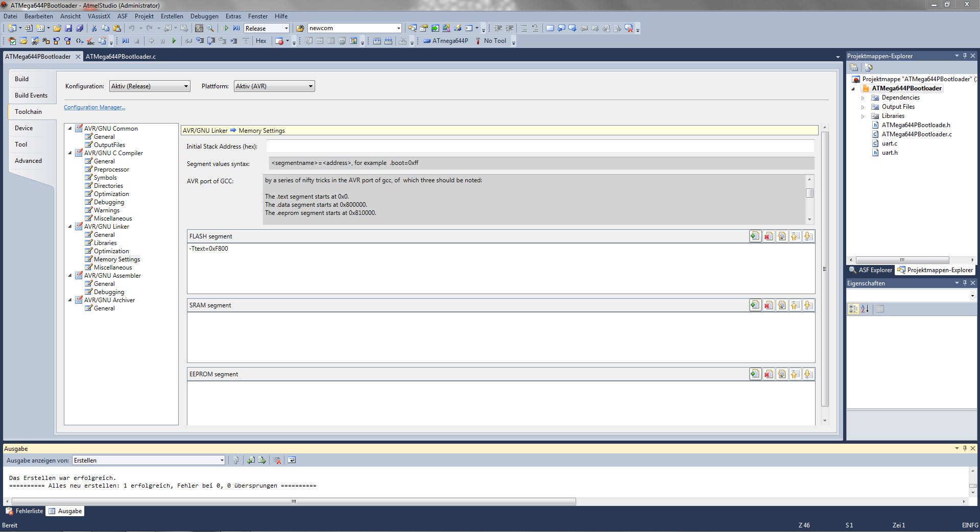The image size is (980, 532).
Task: Collapse the AVR/GNU Linker tree node
Action: pyautogui.click(x=70, y=226)
